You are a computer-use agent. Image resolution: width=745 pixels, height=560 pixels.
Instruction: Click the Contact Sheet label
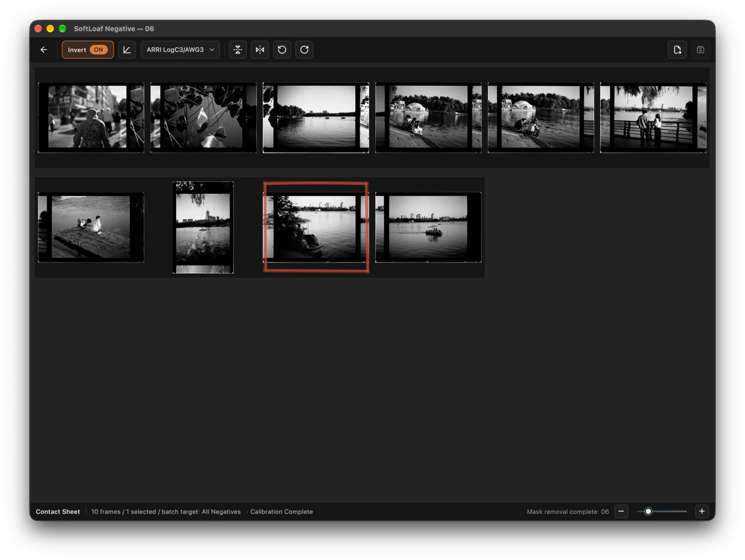58,512
